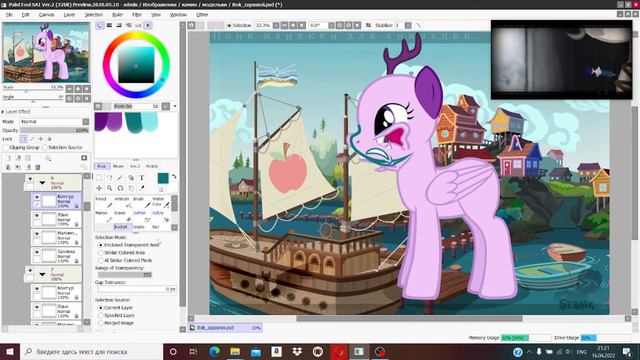Click the navigator zoom-out button
640x360 pixels.
tap(69, 89)
